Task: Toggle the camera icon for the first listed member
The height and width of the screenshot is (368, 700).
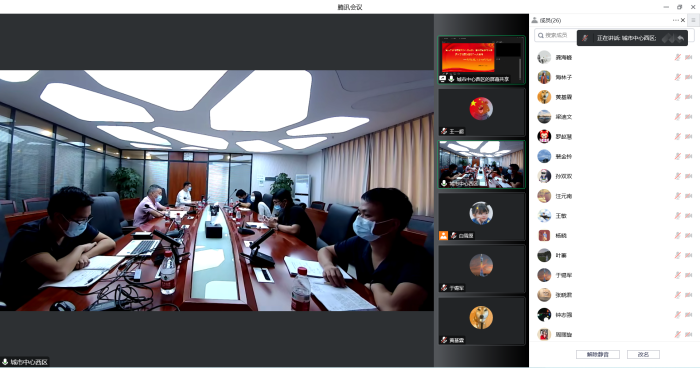Action: pos(688,57)
